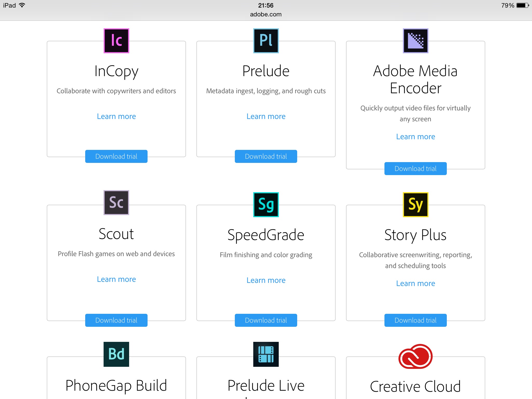Download the Adobe Media Encoder trial
The height and width of the screenshot is (399, 532).
tap(415, 169)
